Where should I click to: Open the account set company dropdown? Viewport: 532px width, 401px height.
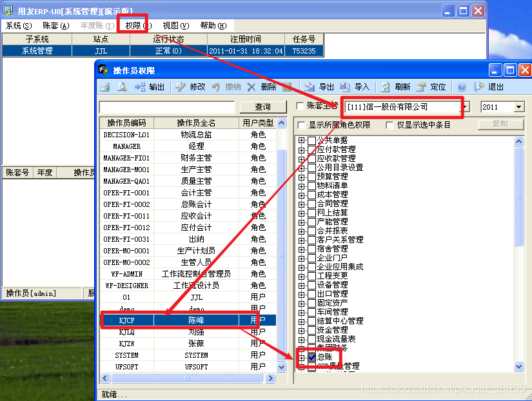[x=466, y=107]
